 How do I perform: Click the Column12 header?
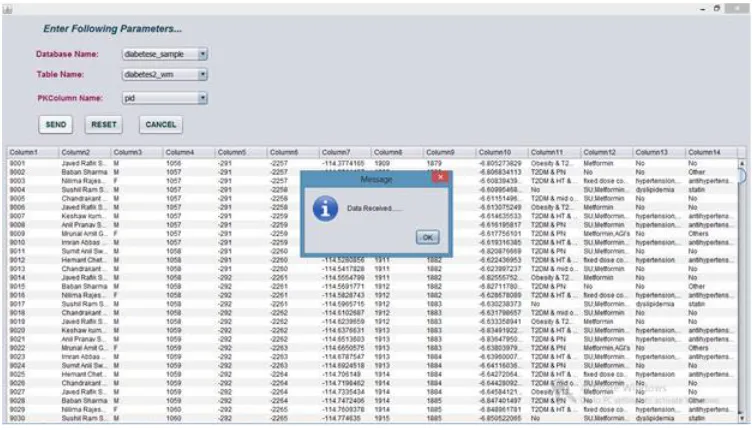click(x=607, y=152)
